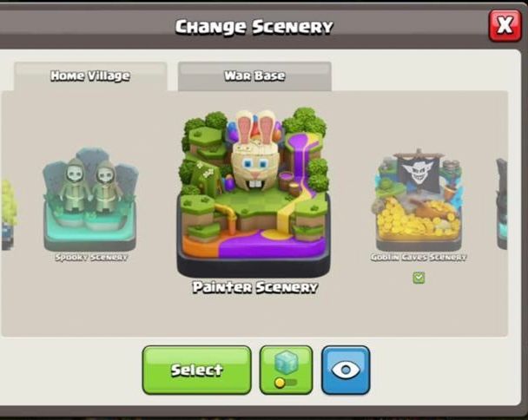The width and height of the screenshot is (528, 420).
Task: Tick the green checkmark under Goblin Caves
Action: pyautogui.click(x=419, y=278)
